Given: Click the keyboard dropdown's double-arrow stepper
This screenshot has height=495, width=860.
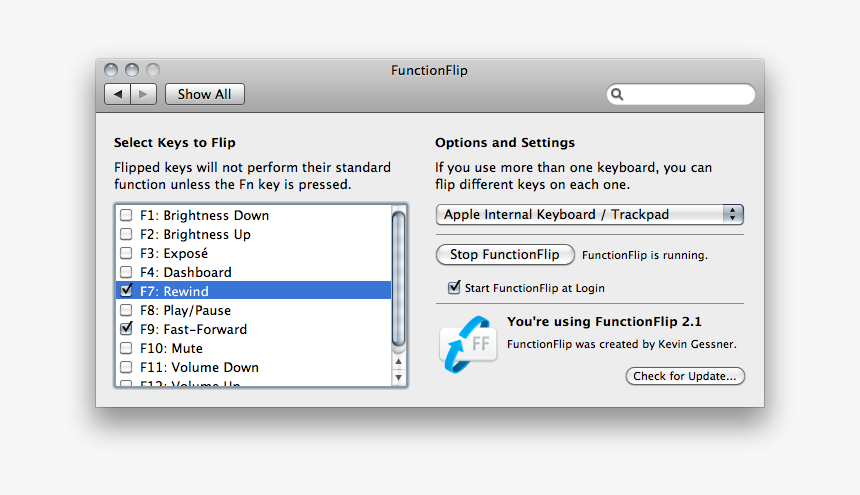Looking at the screenshot, I should pos(733,214).
